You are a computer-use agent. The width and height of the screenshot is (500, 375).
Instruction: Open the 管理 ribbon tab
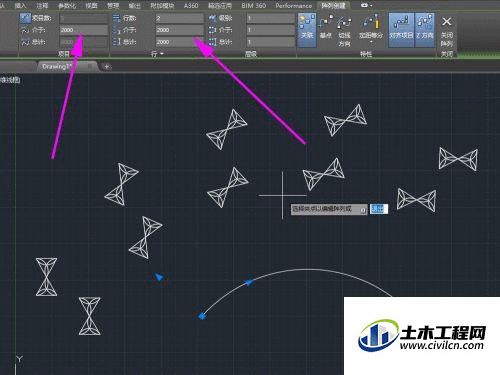point(113,5)
